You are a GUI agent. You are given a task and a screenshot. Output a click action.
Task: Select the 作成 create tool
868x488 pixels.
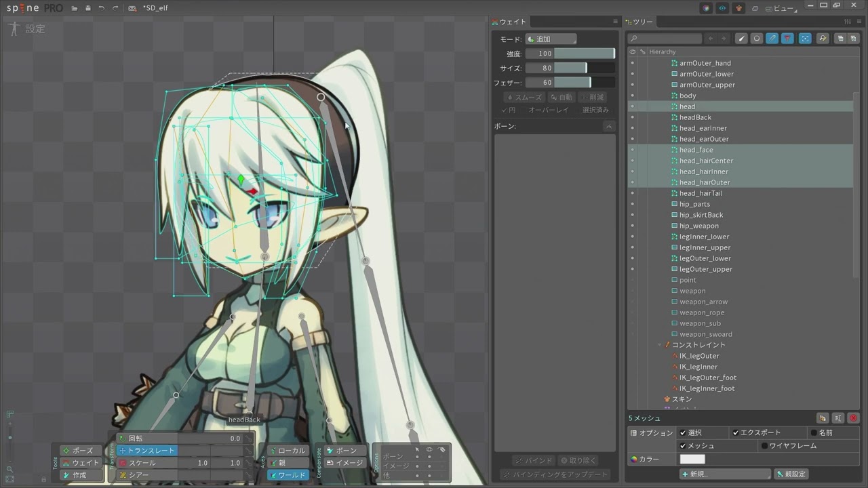[80, 474]
